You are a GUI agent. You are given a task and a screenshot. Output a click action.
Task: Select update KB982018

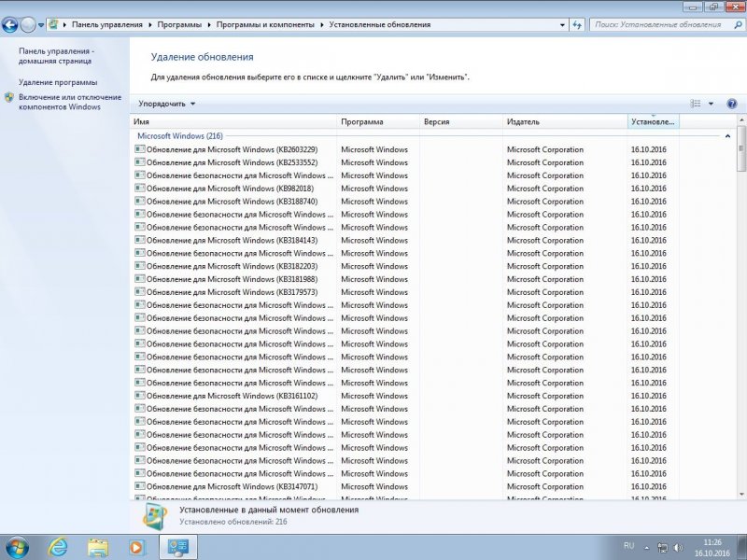230,189
